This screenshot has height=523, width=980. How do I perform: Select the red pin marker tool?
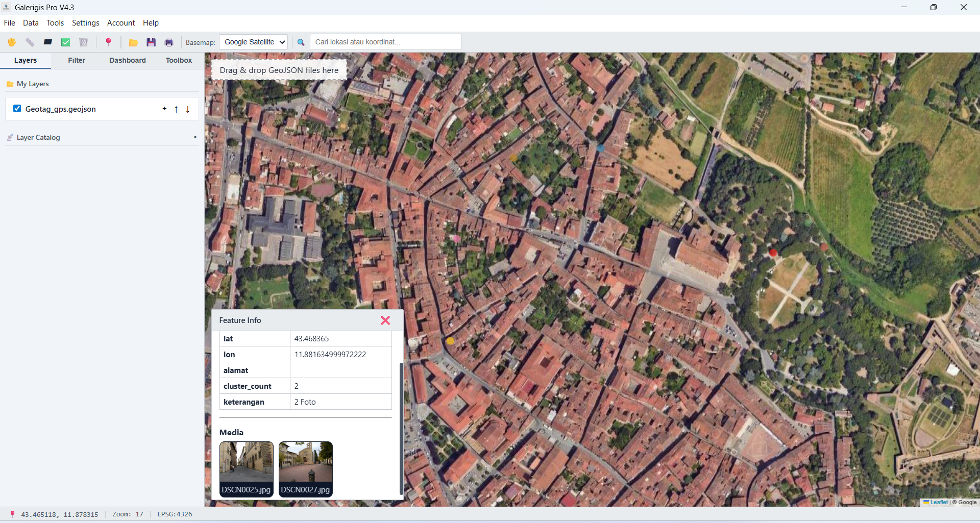108,42
